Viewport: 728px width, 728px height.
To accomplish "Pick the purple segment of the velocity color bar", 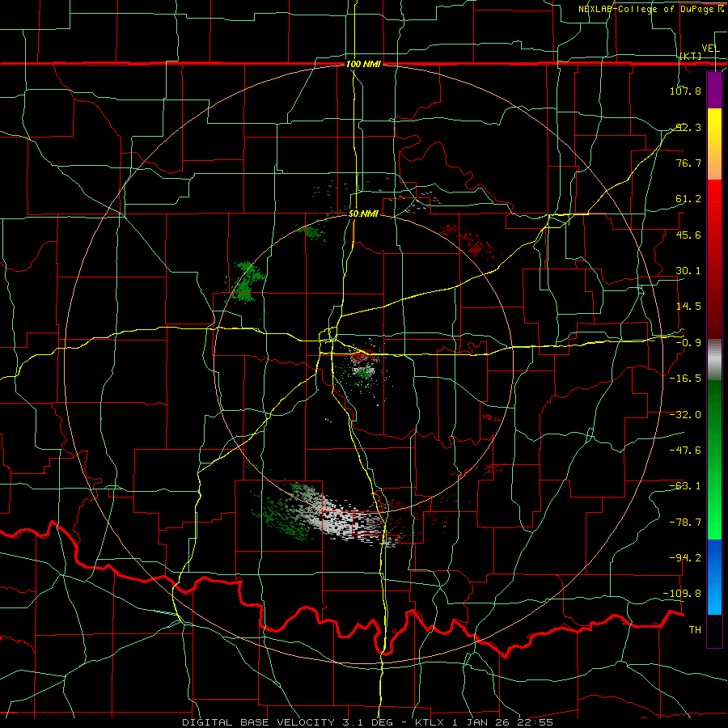I will [714, 91].
